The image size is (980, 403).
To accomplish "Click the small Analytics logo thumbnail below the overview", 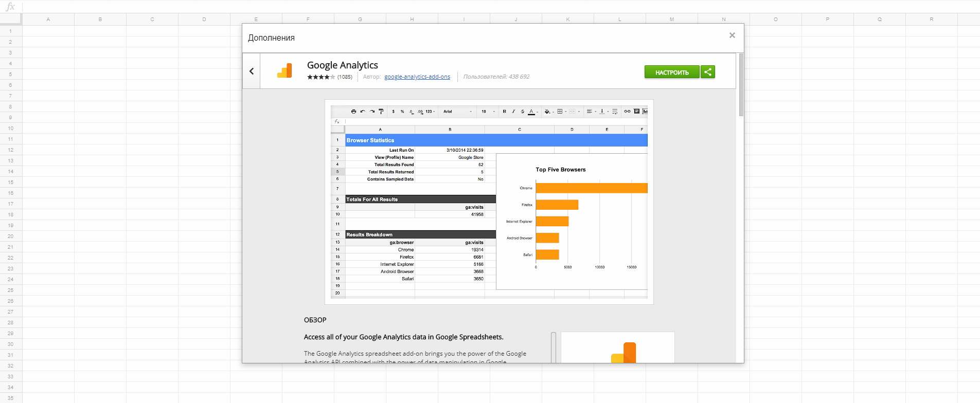I will (x=618, y=347).
